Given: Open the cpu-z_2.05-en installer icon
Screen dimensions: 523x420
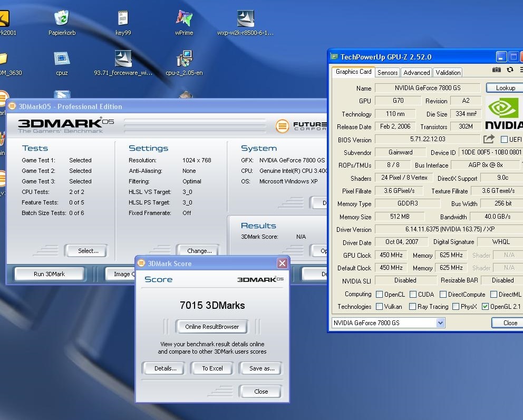Looking at the screenshot, I should [184, 60].
